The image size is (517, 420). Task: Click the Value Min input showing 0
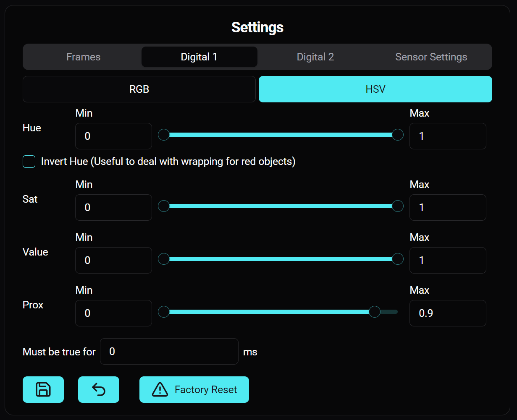(113, 260)
